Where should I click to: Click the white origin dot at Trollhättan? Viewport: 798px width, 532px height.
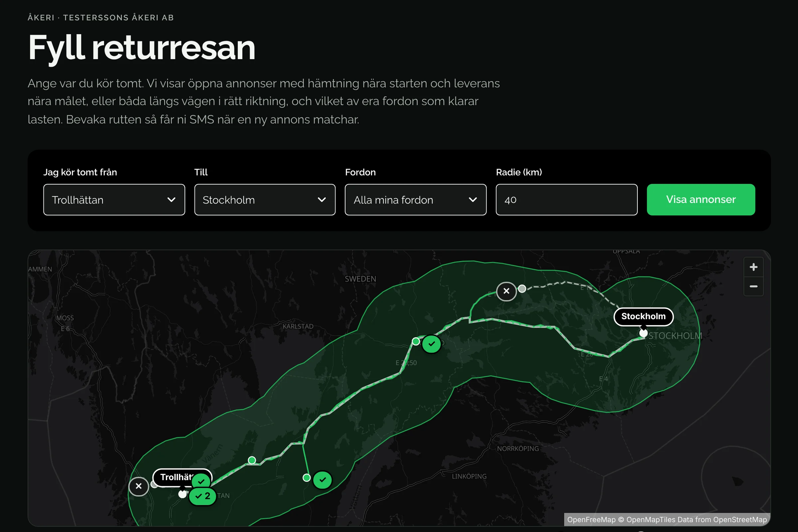pyautogui.click(x=183, y=494)
